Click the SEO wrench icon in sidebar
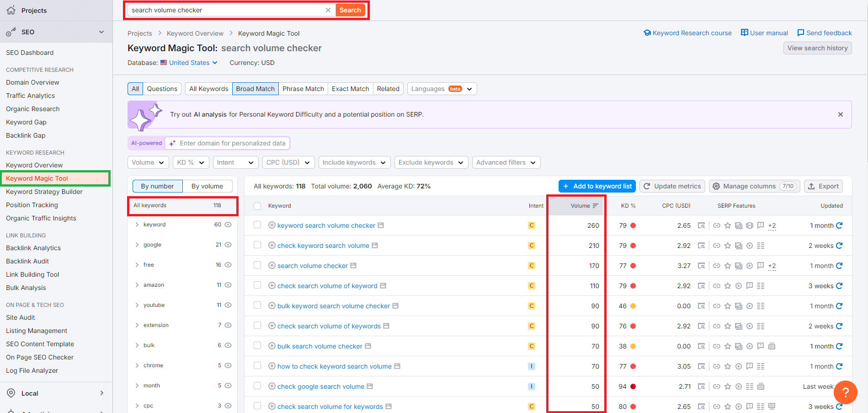 pyautogui.click(x=11, y=32)
